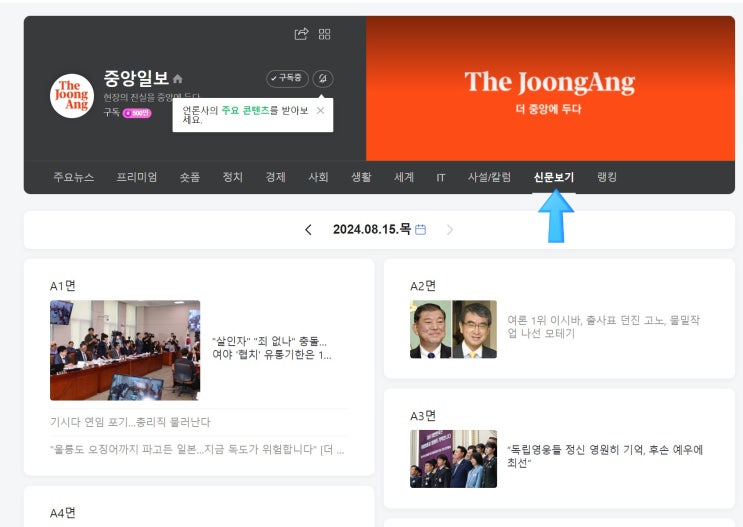The image size is (743, 527).
Task: Open the "살인자" "죄 없나" 충돌 headline
Action: [x=272, y=348]
